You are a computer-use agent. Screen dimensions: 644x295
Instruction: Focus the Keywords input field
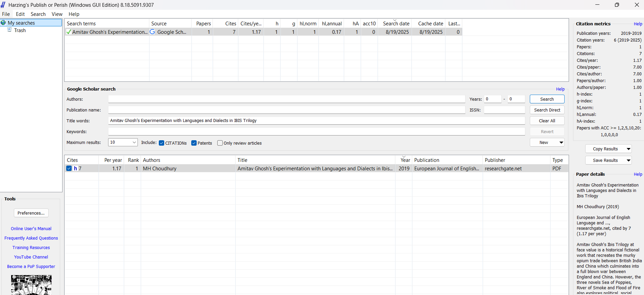pyautogui.click(x=317, y=131)
